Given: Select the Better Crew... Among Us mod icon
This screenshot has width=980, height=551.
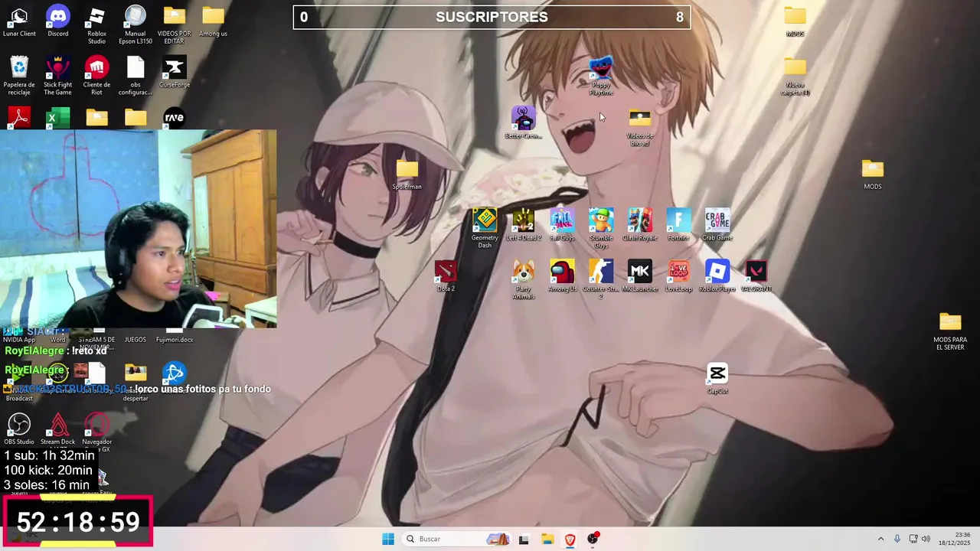Looking at the screenshot, I should [x=524, y=122].
